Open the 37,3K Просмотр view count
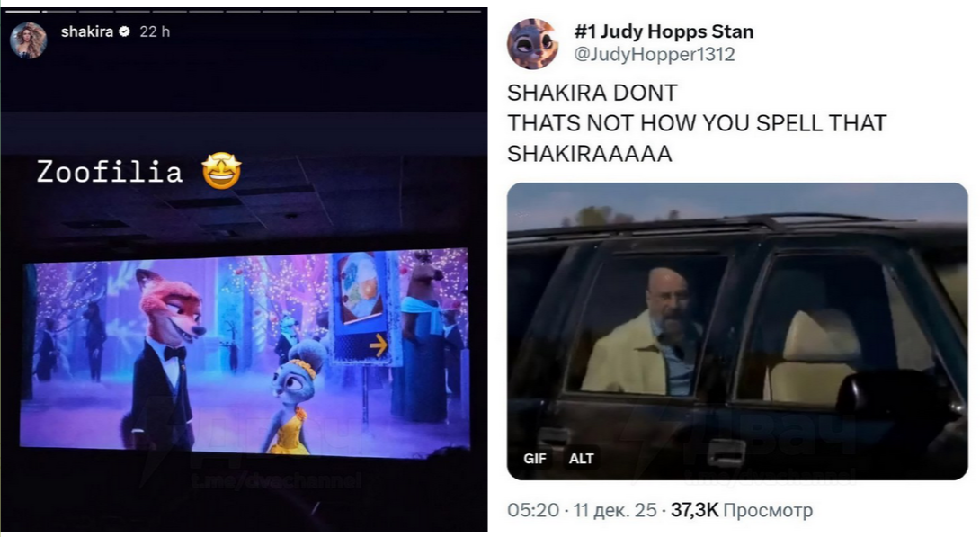Viewport: 980px width, 537px height. [742, 510]
